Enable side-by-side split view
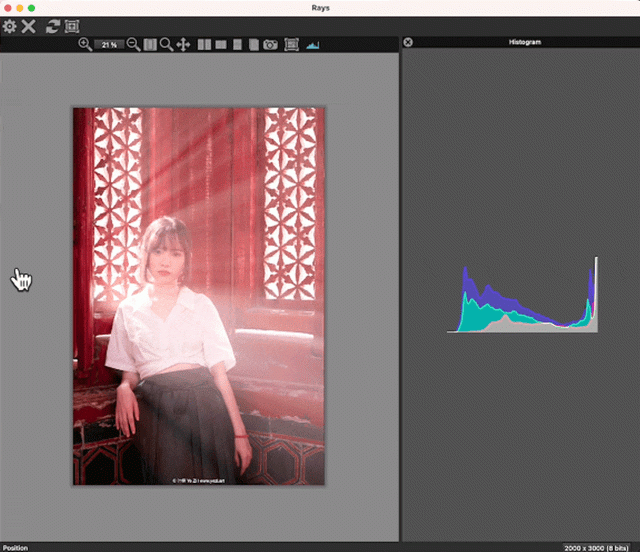Viewport: 640px width, 552px height. pyautogui.click(x=204, y=45)
